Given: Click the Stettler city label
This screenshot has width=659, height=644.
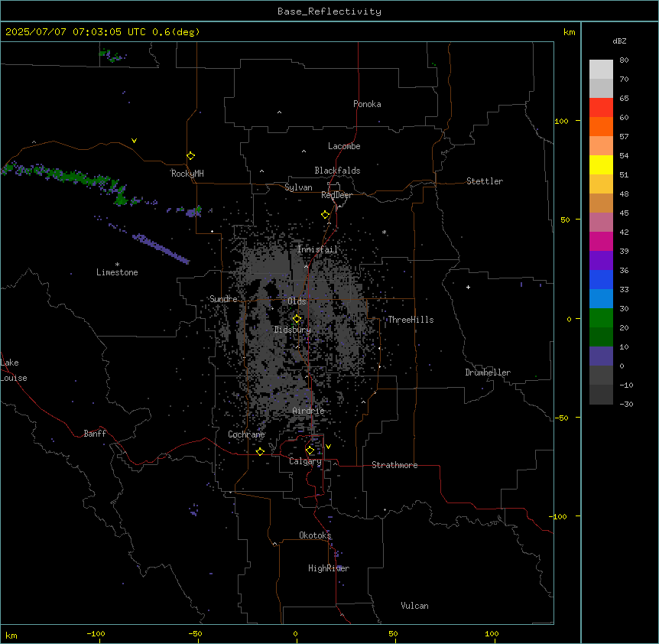Looking at the screenshot, I should click(485, 181).
